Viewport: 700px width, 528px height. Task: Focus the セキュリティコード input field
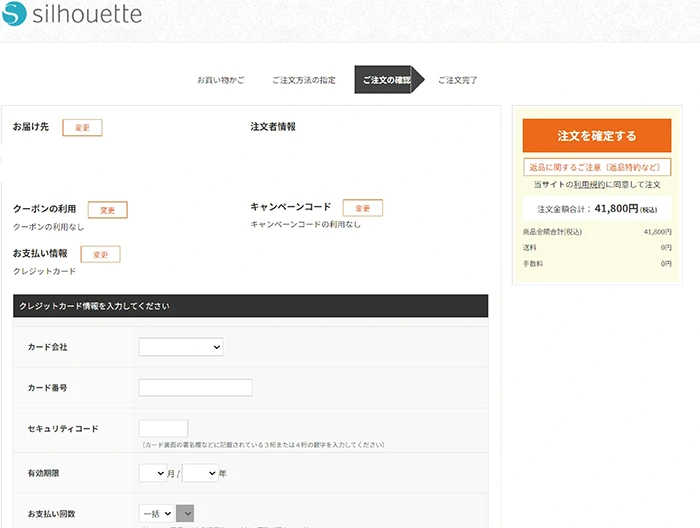pyautogui.click(x=163, y=428)
